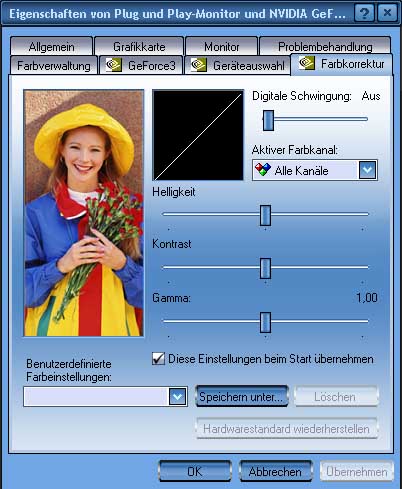The width and height of the screenshot is (402, 489).
Task: Select the Monitor tab
Action: pyautogui.click(x=222, y=46)
